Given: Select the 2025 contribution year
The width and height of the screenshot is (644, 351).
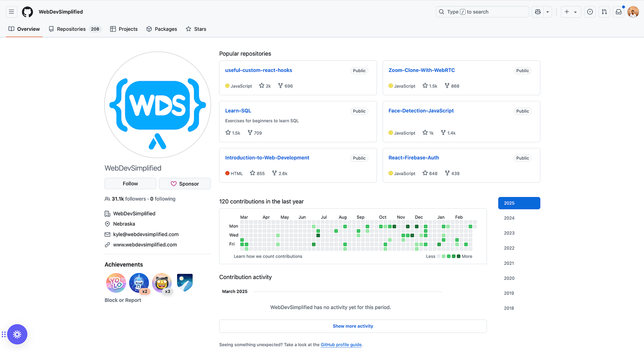Looking at the screenshot, I should click(519, 203).
